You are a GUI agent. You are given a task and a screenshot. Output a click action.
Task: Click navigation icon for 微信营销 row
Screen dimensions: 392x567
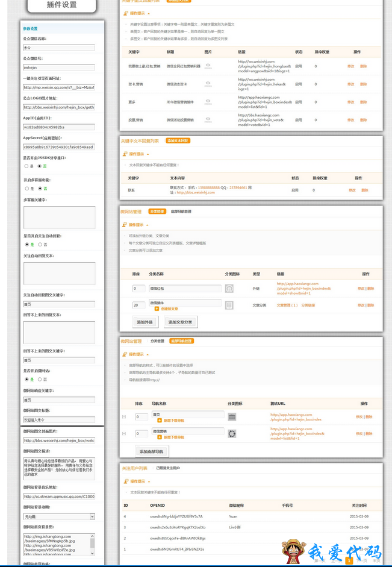click(x=232, y=434)
